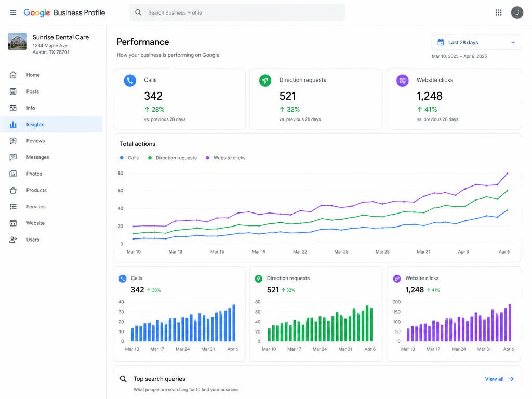Screen dimensions: 532x399
Task: Click the Users sidebar icon
Action: point(13,240)
